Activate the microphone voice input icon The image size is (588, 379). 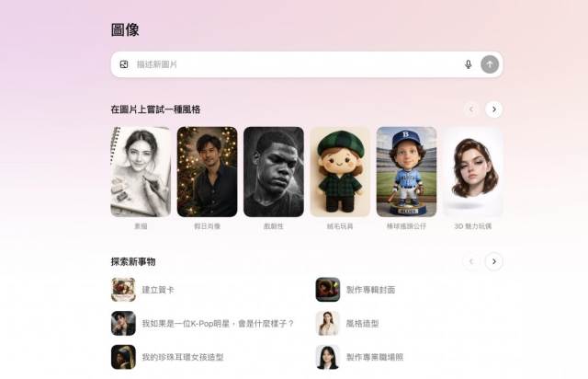click(x=468, y=64)
